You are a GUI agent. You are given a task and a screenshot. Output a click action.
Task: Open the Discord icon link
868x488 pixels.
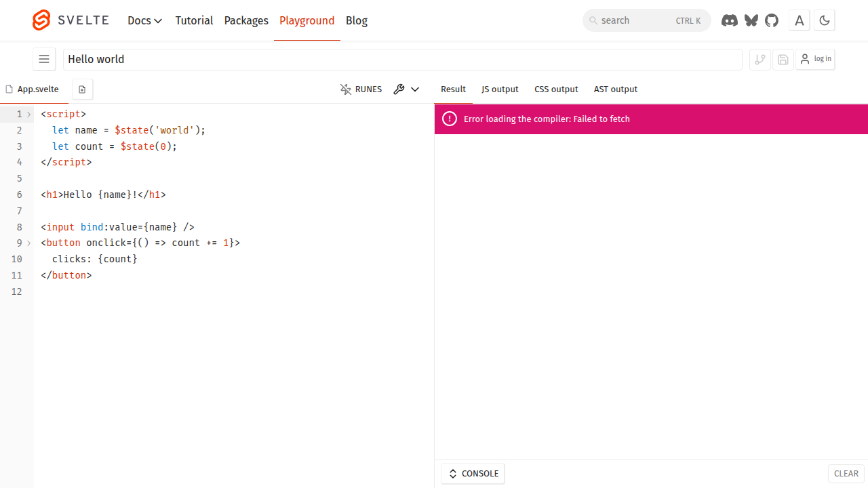729,20
